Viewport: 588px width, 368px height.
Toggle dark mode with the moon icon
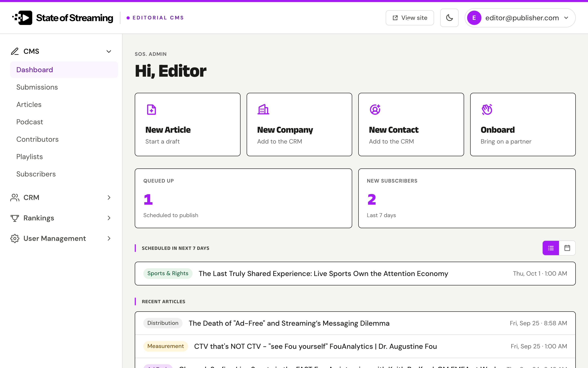[x=449, y=18]
